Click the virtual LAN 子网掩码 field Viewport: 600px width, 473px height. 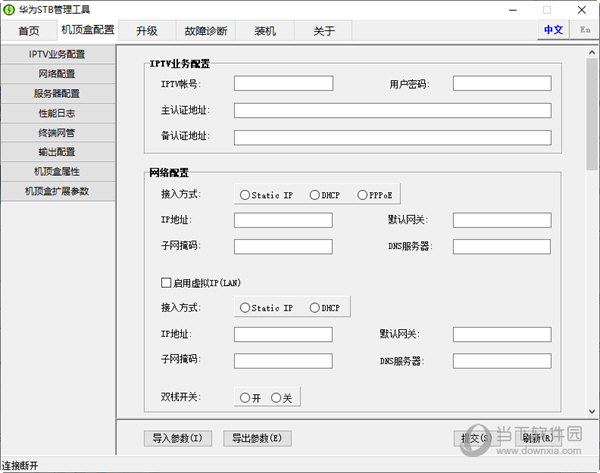283,361
